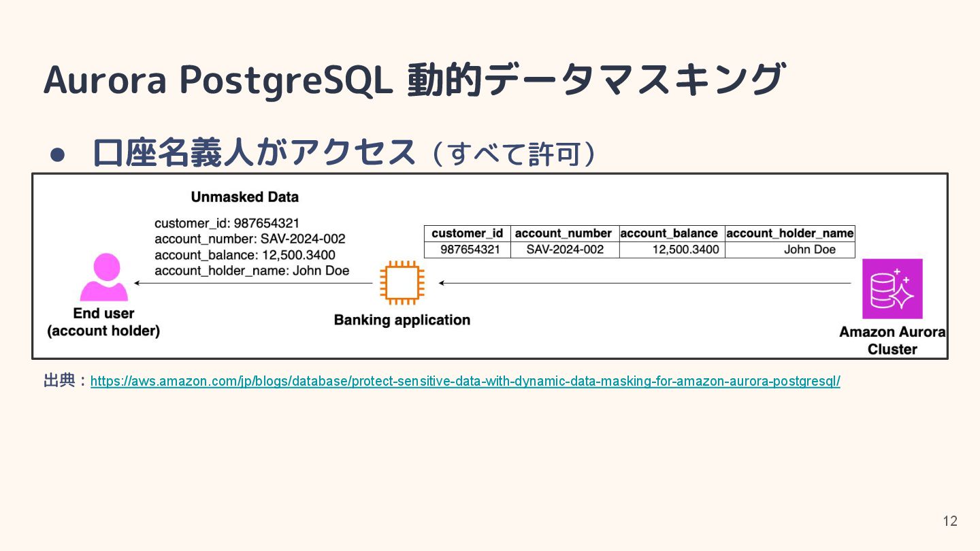This screenshot has width=980, height=551.
Task: Click the 'account_number: SAV-2024-002' line
Action: (250, 239)
